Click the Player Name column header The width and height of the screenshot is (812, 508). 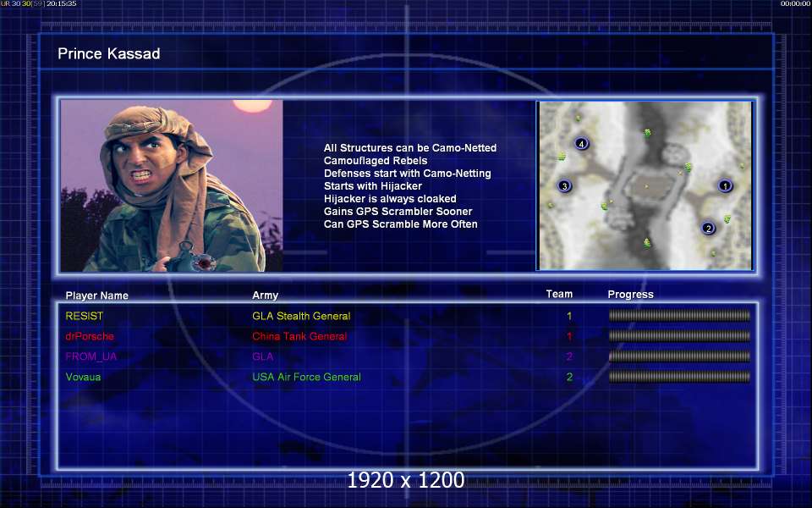tap(96, 296)
